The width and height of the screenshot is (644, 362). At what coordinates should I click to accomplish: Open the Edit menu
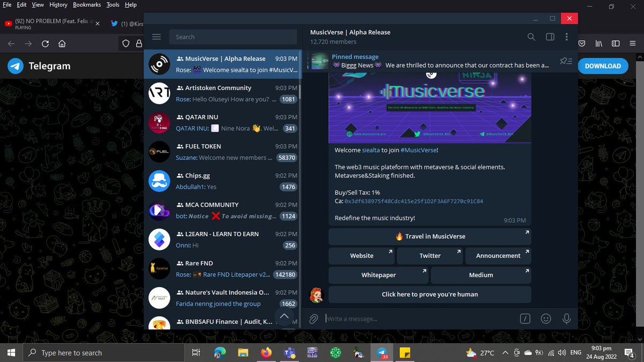(21, 4)
